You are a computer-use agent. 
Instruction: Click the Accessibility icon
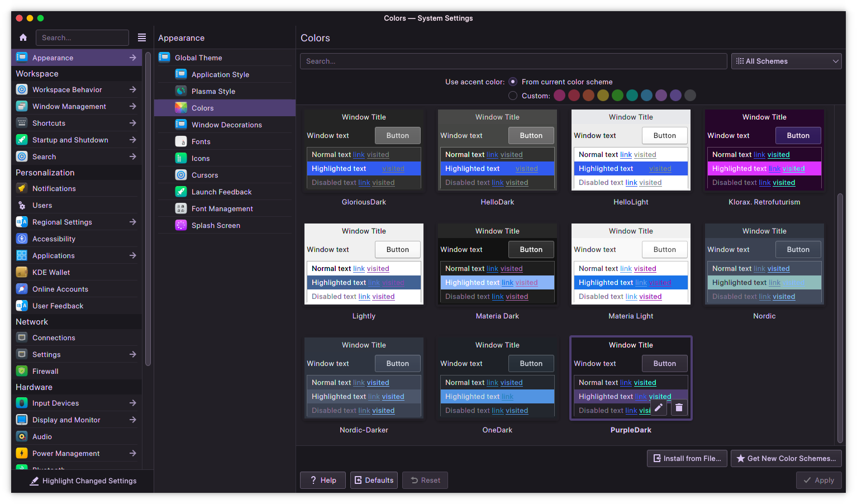click(x=22, y=239)
